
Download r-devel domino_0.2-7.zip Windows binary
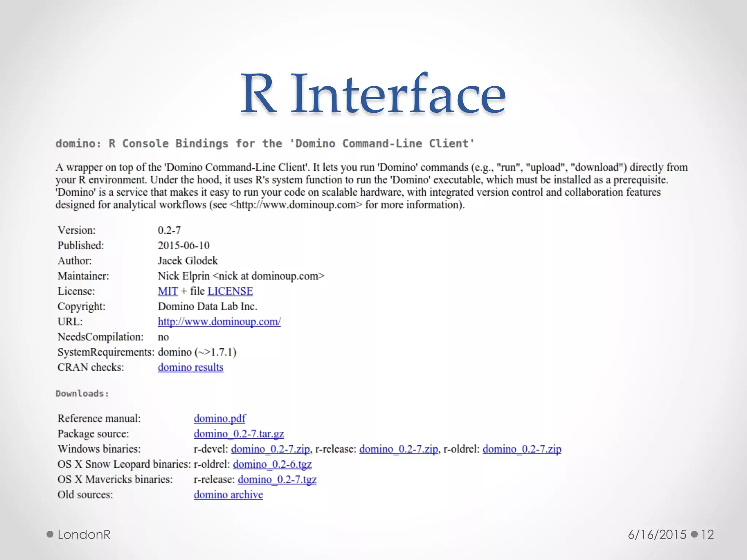[x=270, y=449]
